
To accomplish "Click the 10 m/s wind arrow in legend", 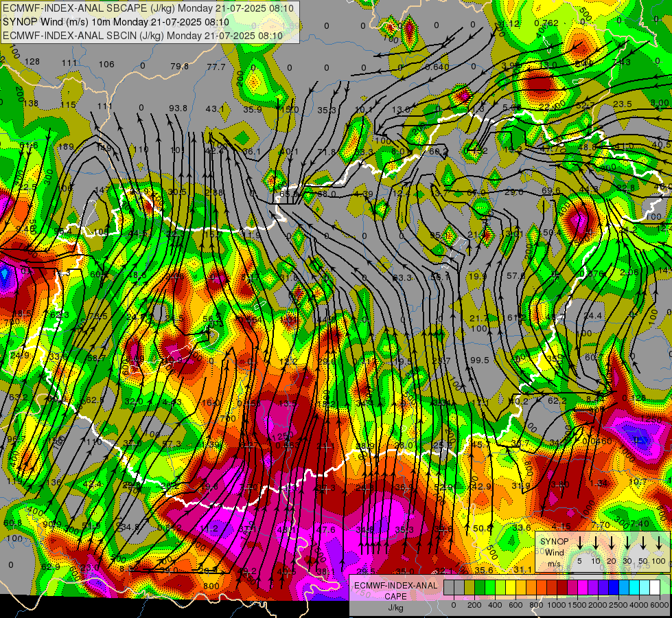I will 596,542.
